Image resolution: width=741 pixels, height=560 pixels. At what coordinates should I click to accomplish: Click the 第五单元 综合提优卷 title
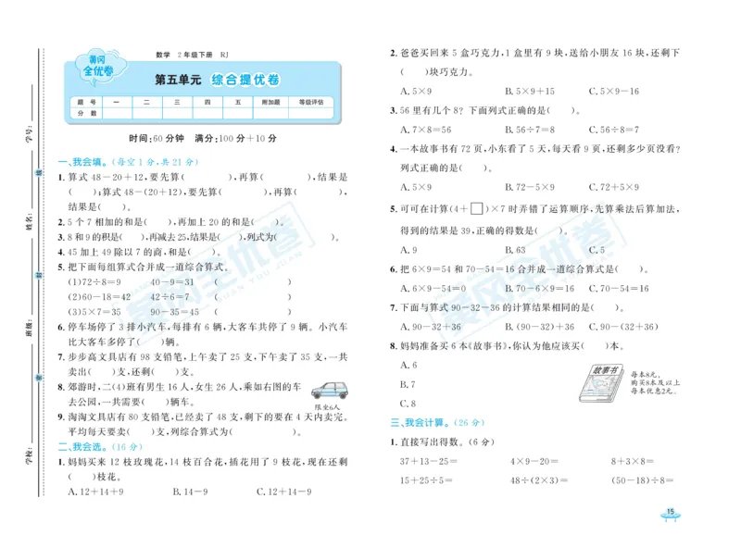217,78
